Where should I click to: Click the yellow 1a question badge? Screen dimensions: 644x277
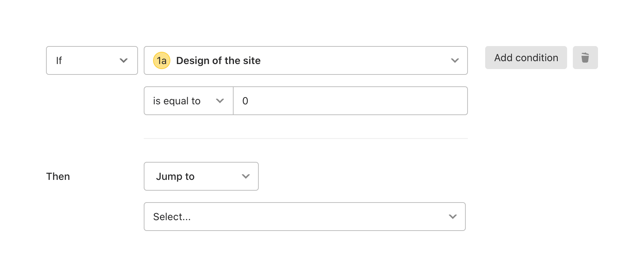click(162, 60)
